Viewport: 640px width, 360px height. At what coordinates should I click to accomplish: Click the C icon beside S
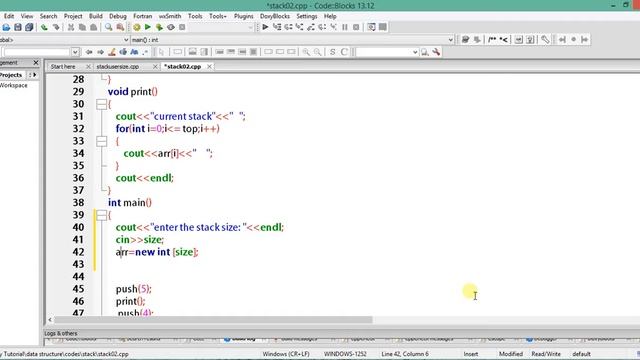pyautogui.click(x=344, y=52)
